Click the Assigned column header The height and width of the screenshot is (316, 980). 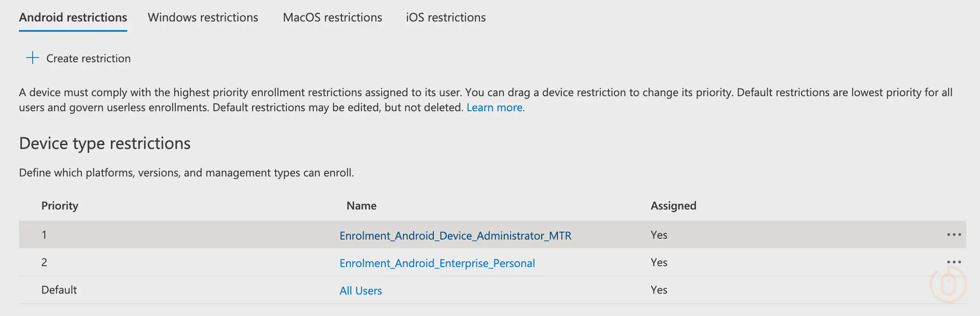(x=673, y=206)
